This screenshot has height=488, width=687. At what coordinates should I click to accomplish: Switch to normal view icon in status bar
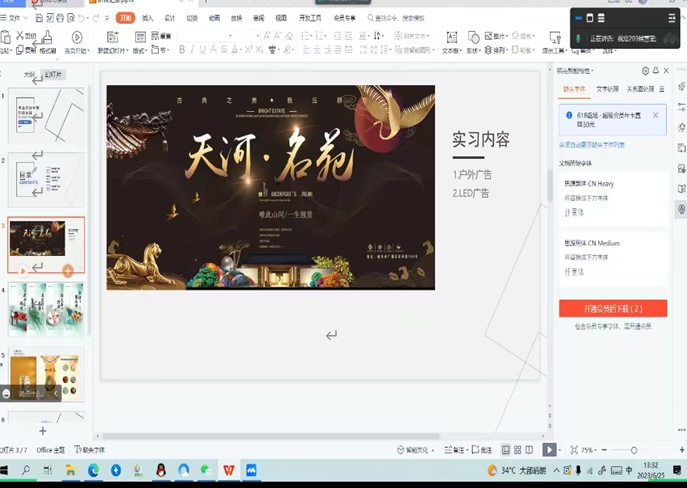pos(505,451)
